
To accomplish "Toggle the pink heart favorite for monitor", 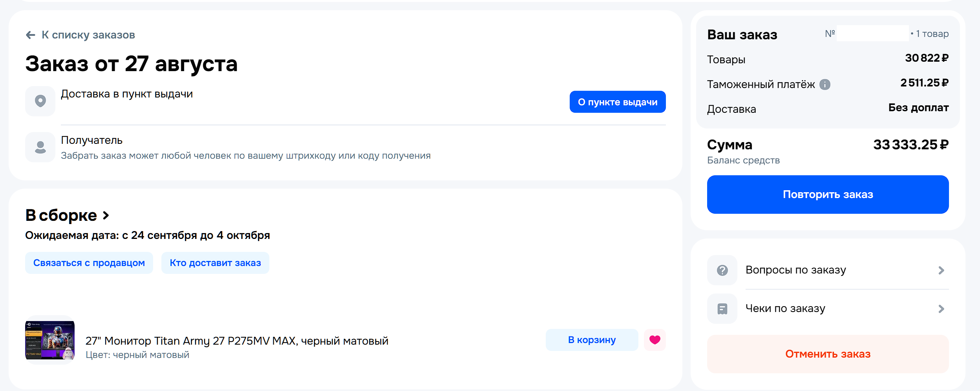I will click(655, 340).
